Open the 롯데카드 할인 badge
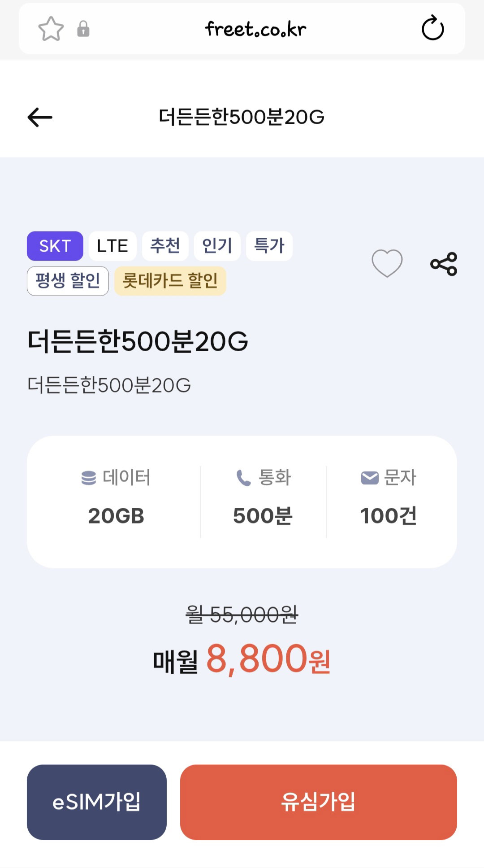484x868 pixels. pos(170,281)
